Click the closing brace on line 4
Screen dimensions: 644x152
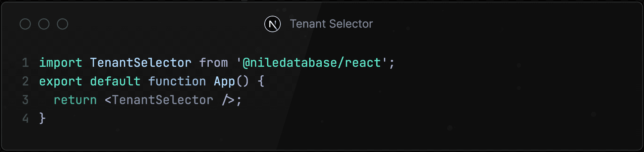coord(42,119)
